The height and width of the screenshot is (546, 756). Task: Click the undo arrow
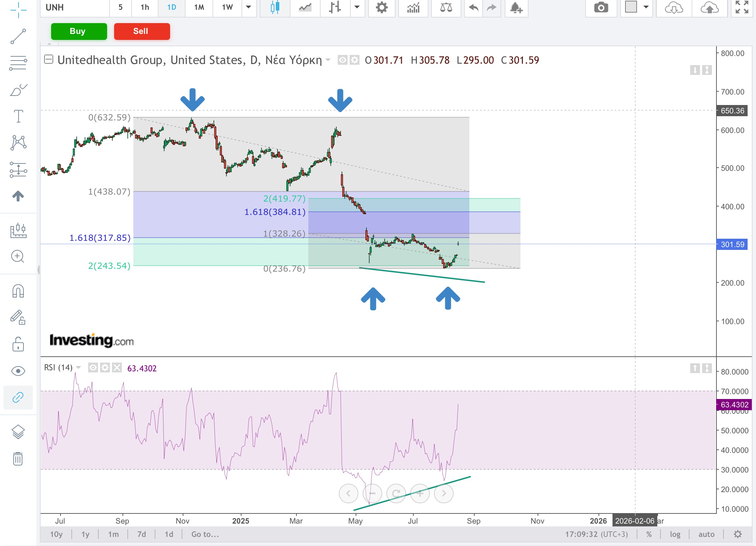(474, 7)
